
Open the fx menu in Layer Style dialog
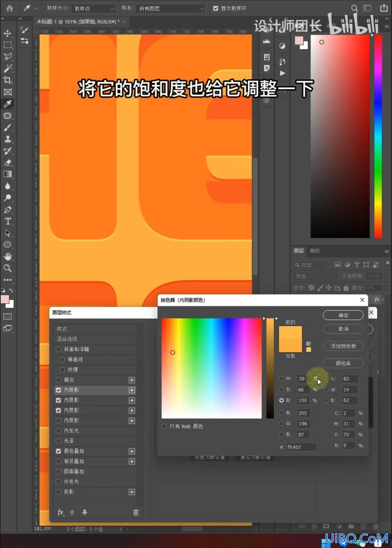click(61, 512)
